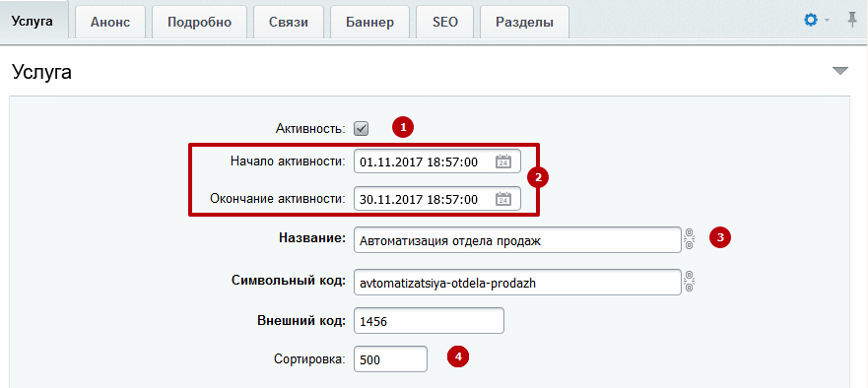The image size is (868, 388).
Task: Click the Внешний код label
Action: pos(301,320)
